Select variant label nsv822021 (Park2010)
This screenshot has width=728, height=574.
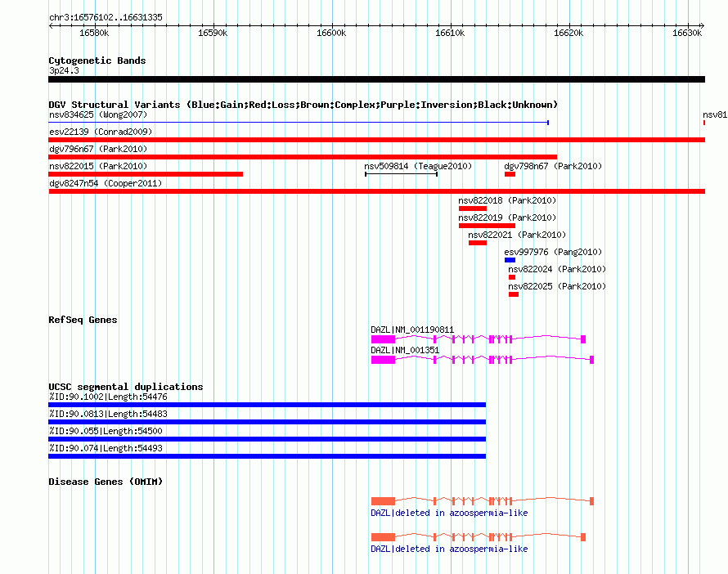(517, 235)
